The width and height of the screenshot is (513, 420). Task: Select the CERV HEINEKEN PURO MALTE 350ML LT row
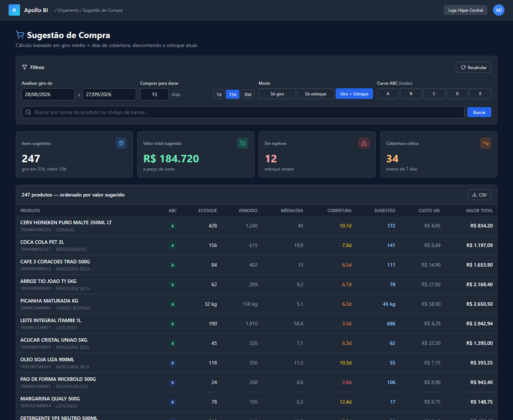pos(256,226)
